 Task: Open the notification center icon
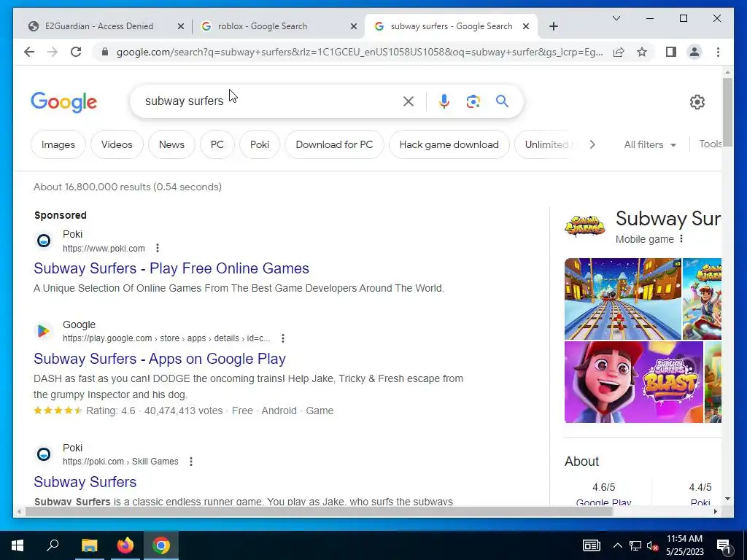point(724,545)
